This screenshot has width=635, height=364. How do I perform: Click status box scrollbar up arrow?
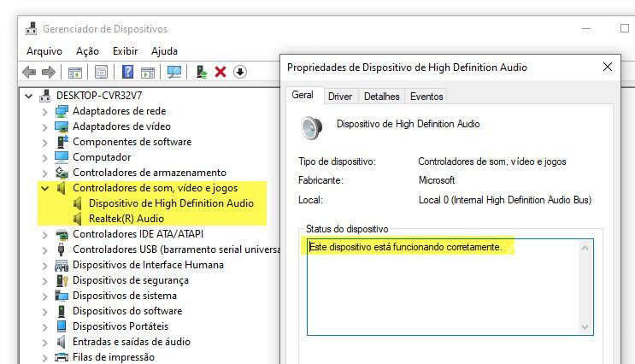click(x=585, y=248)
